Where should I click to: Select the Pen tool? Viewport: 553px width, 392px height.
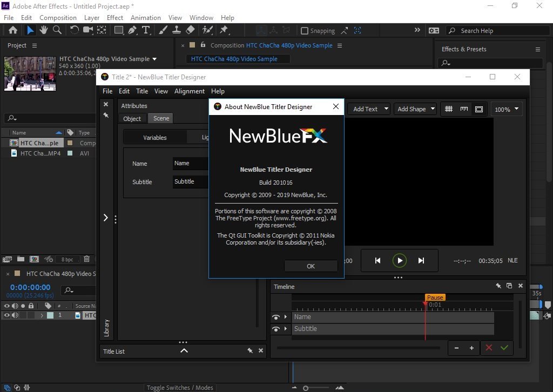132,30
